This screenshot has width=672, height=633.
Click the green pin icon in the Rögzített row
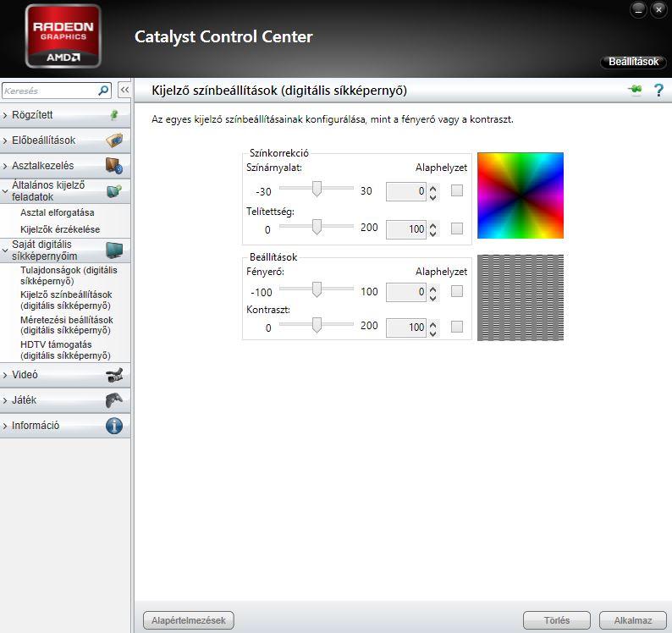[114, 115]
